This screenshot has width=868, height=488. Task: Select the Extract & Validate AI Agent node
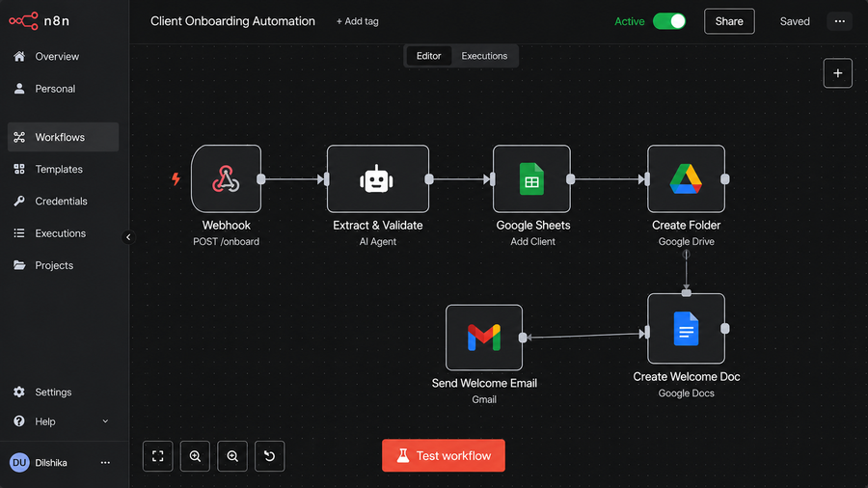[x=377, y=178]
